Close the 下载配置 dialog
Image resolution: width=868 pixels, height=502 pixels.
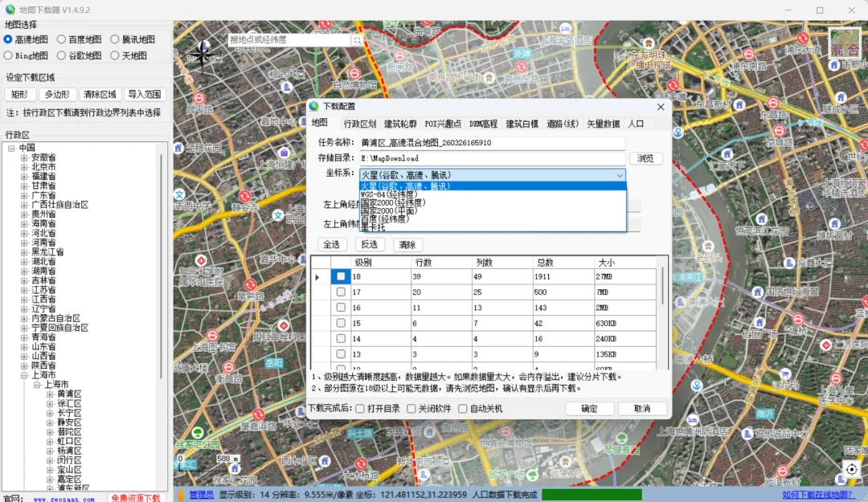661,107
